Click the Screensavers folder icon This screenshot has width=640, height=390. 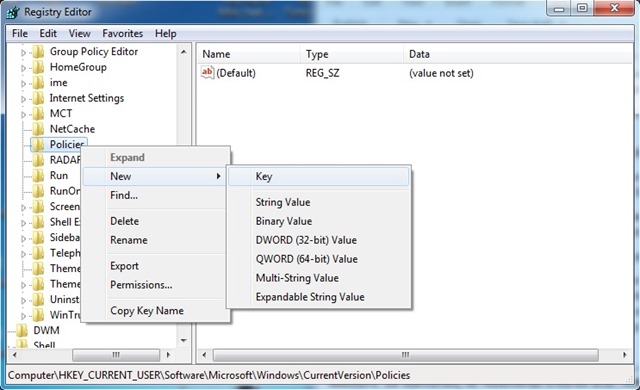pyautogui.click(x=38, y=206)
